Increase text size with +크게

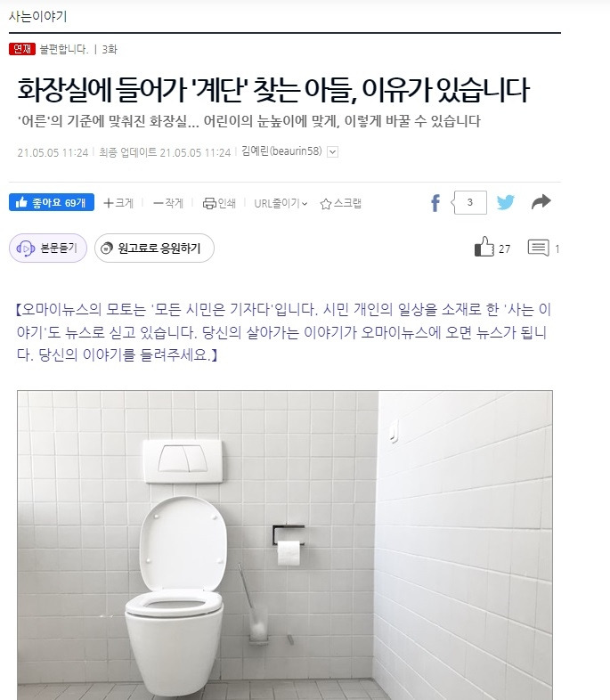tap(118, 203)
